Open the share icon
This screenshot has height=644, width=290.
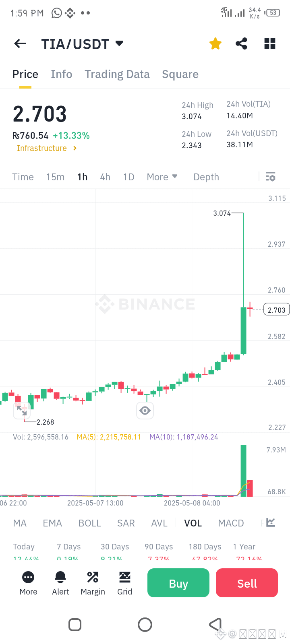coord(241,43)
